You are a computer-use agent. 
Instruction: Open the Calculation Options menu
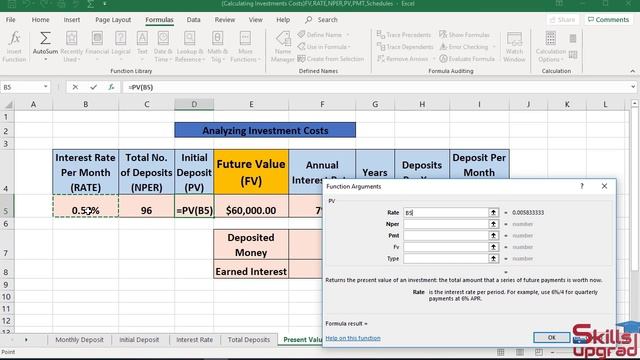click(551, 47)
